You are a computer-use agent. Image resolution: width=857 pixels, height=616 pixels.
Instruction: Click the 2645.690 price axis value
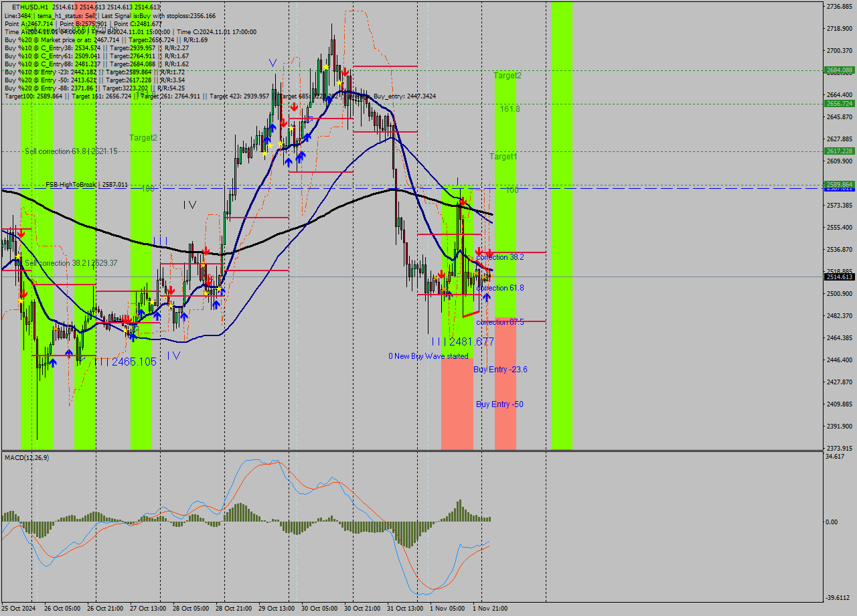pos(839,117)
